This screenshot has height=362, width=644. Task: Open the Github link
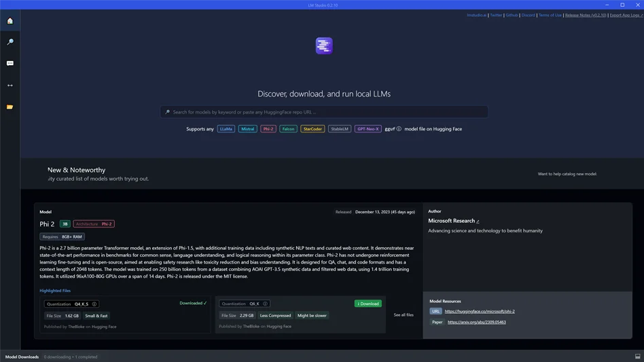512,15
